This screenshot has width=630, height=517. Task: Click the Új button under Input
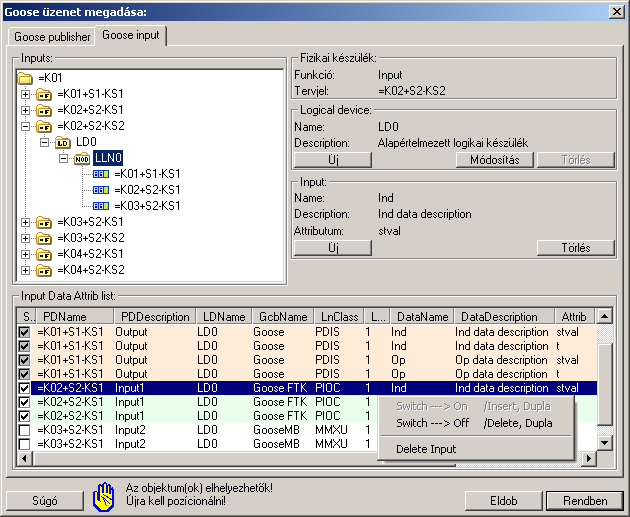tap(333, 248)
